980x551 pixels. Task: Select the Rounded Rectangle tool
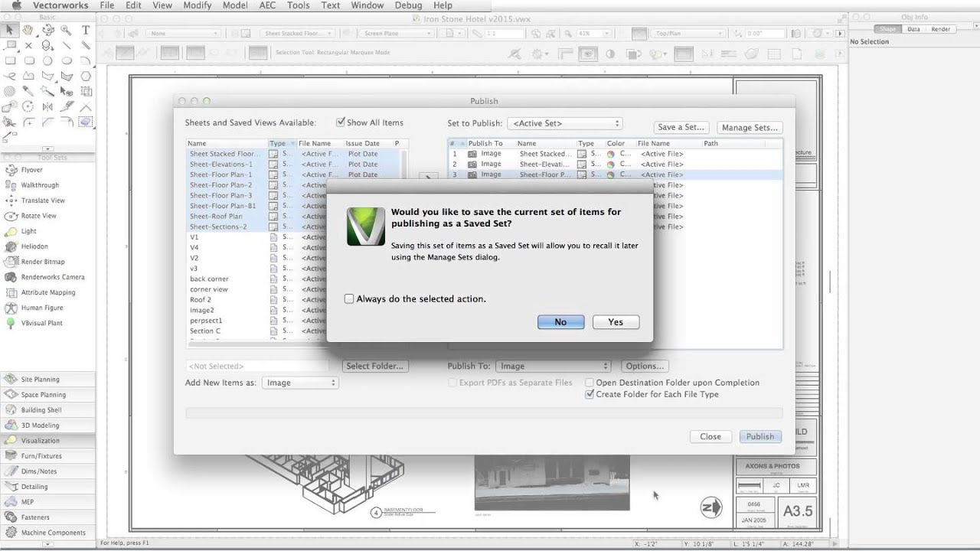28,60
